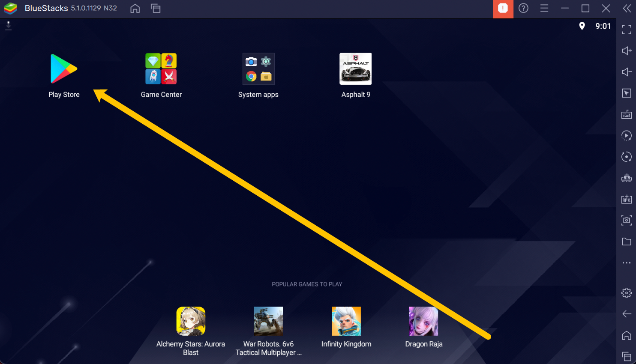This screenshot has height=364, width=636.
Task: Collapse the side toolbar
Action: [627, 8]
